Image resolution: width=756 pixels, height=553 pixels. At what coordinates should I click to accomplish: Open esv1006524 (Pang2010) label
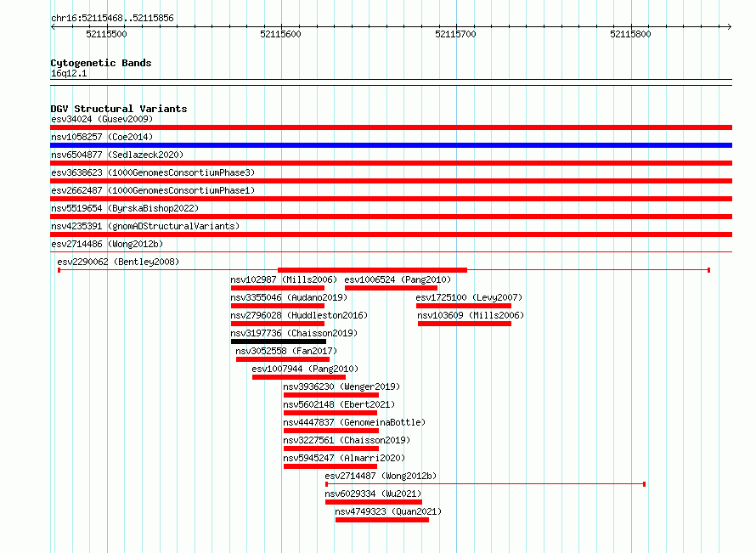click(x=398, y=279)
